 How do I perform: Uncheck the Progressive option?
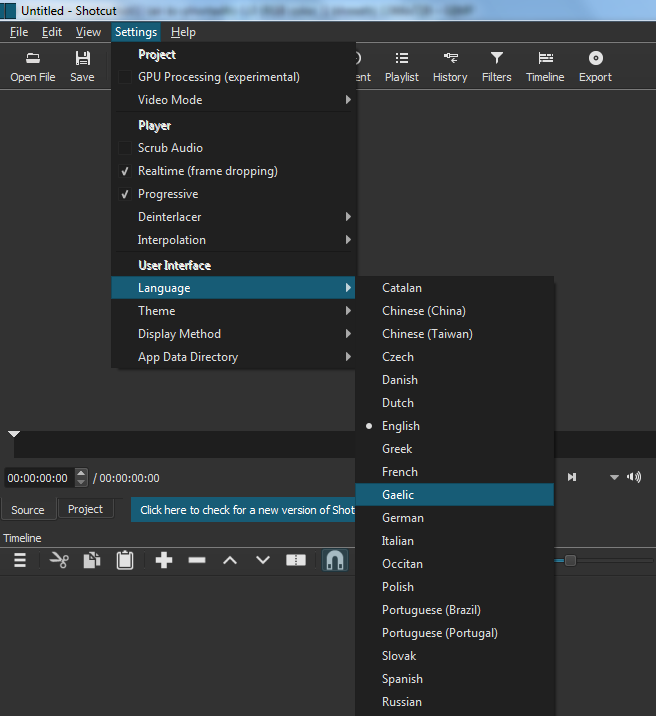[x=125, y=194]
